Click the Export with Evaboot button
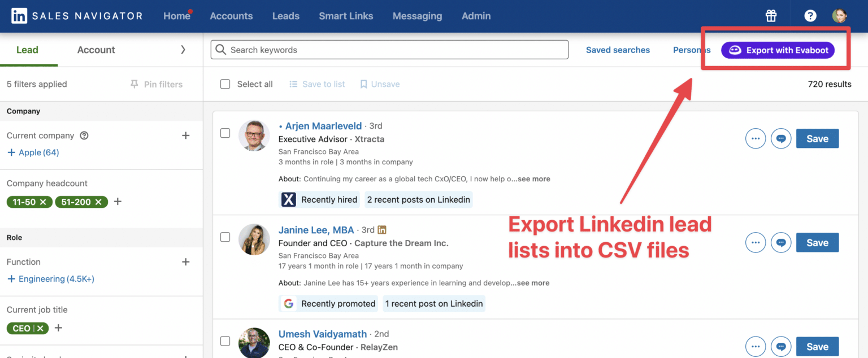The width and height of the screenshot is (868, 358). [778, 50]
